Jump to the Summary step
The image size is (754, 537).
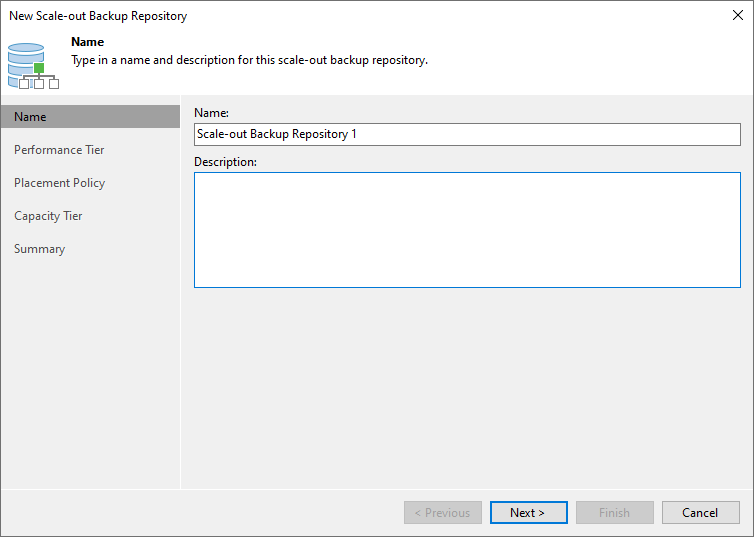point(39,249)
